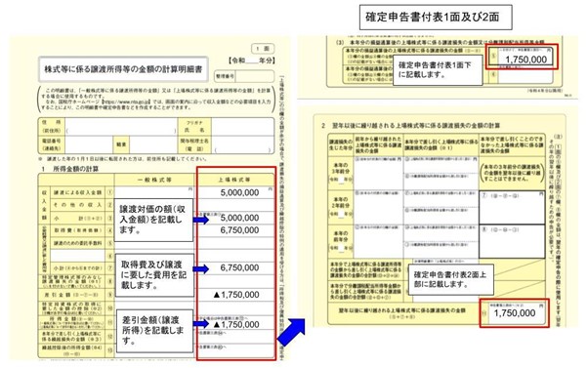The image size is (588, 368).
Task: Click the 本年の3年前分 row label
Action: pyautogui.click(x=340, y=173)
